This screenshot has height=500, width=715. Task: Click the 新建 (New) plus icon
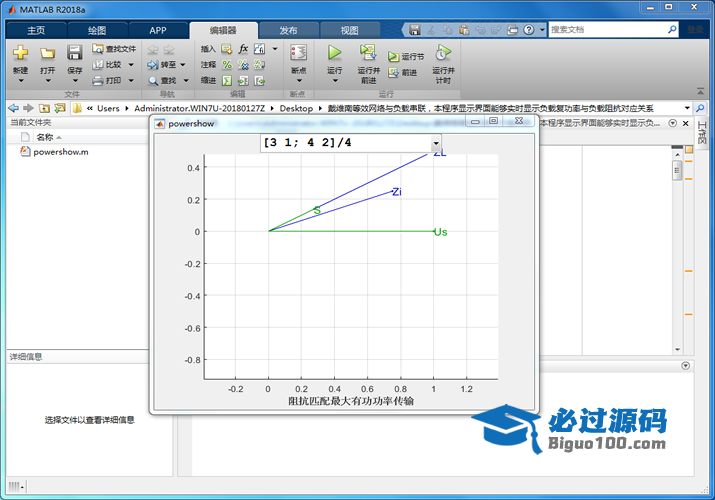(x=20, y=53)
